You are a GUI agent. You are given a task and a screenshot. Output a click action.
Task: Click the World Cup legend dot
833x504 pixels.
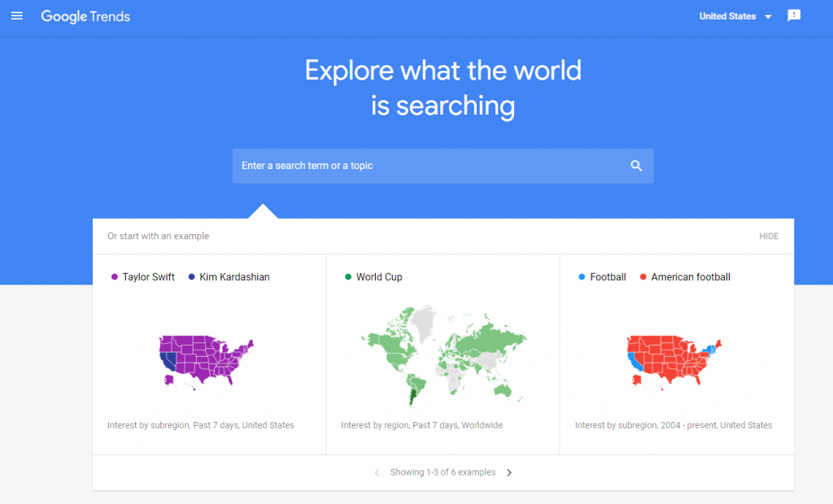(349, 276)
